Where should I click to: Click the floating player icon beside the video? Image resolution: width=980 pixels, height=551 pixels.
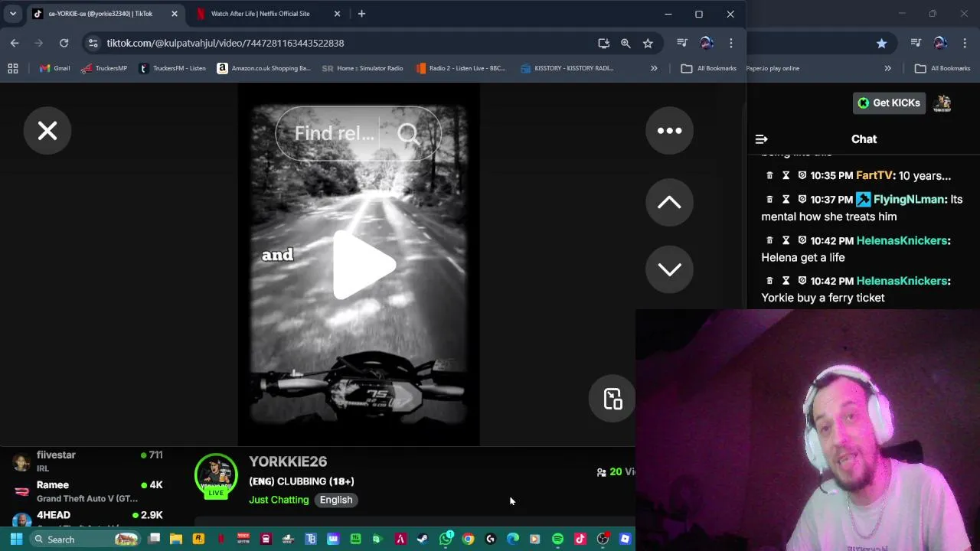612,399
